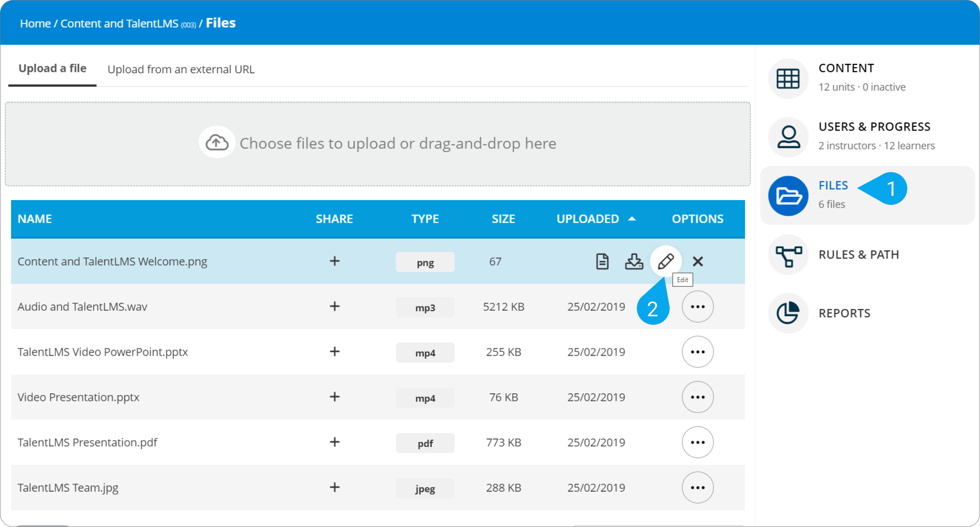The height and width of the screenshot is (527, 980).
Task: Go to USERS & PROGRESS section
Action: [x=874, y=127]
